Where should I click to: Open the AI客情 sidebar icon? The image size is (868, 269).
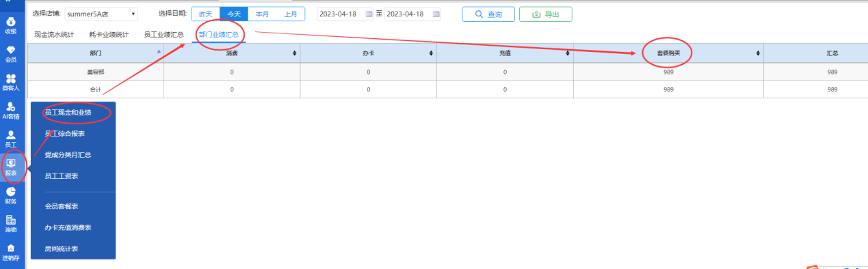[11, 110]
